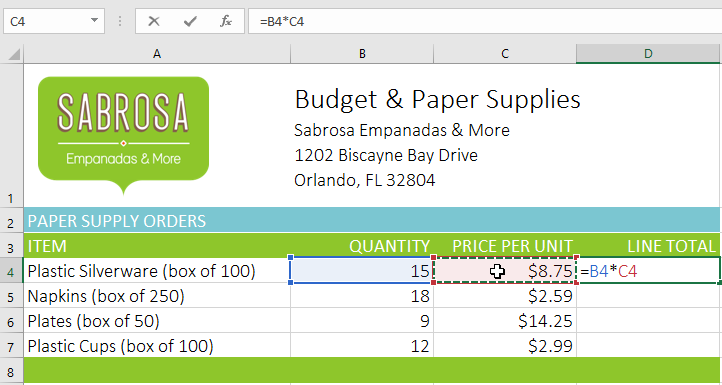Click the ITEM column heading cell
This screenshot has height=385, width=722.
click(157, 246)
